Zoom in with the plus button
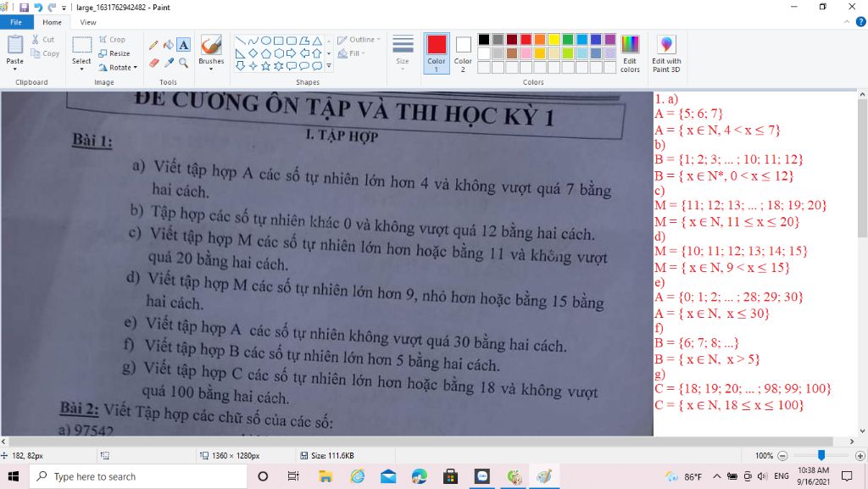The height and width of the screenshot is (489, 868). 860,456
